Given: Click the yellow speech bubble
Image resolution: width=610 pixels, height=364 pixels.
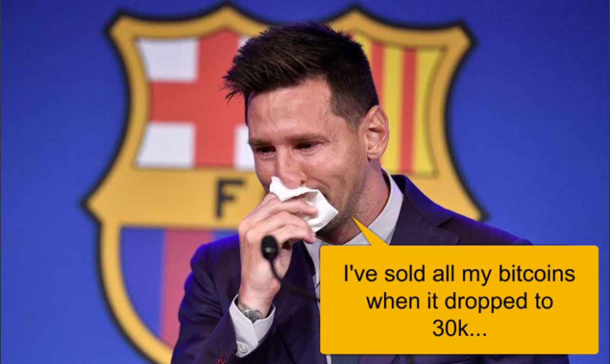Looking at the screenshot, I should coord(459,300).
